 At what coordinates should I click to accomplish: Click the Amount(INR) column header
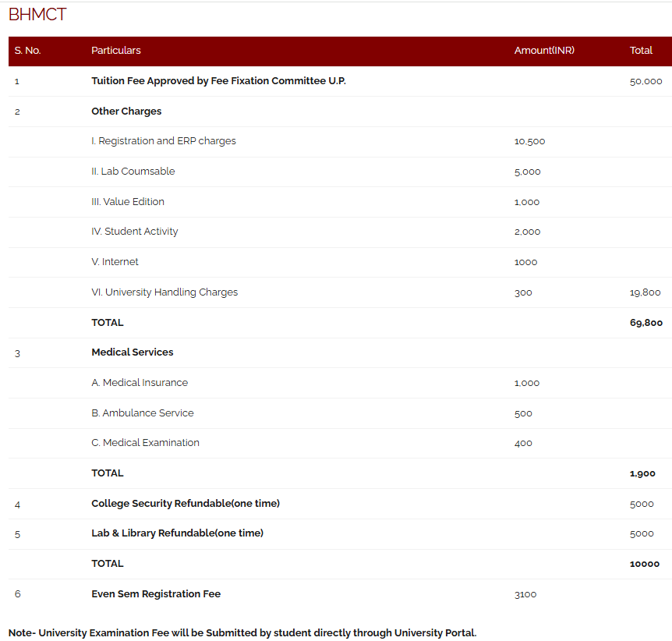click(544, 51)
